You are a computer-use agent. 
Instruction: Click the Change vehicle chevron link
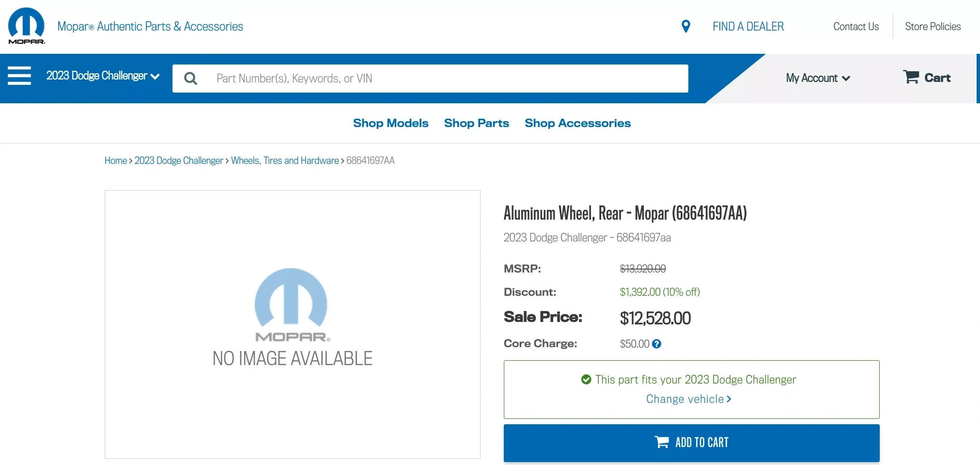[x=689, y=399]
